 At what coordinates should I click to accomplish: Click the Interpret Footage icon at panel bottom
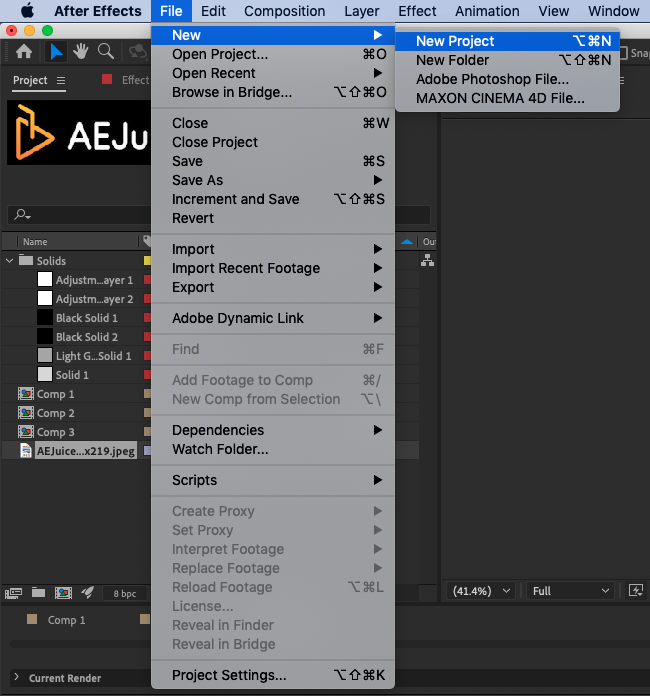click(x=13, y=593)
